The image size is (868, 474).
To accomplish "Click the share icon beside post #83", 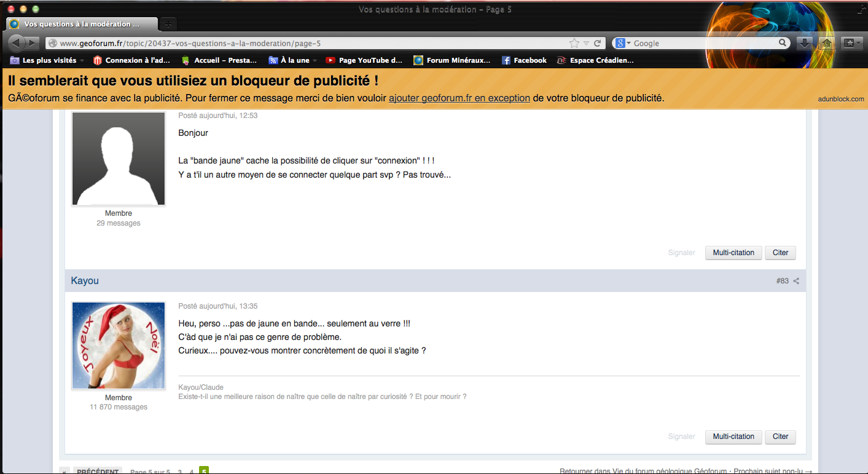I will pyautogui.click(x=796, y=281).
